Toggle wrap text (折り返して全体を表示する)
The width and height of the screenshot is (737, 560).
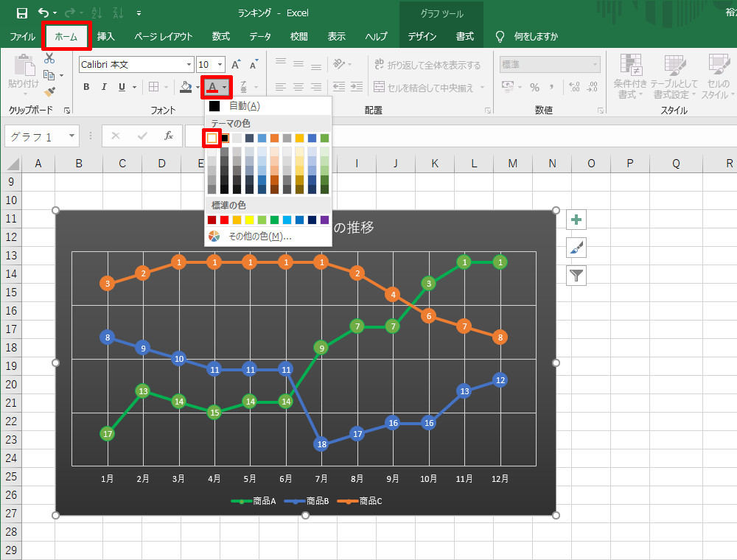[427, 65]
